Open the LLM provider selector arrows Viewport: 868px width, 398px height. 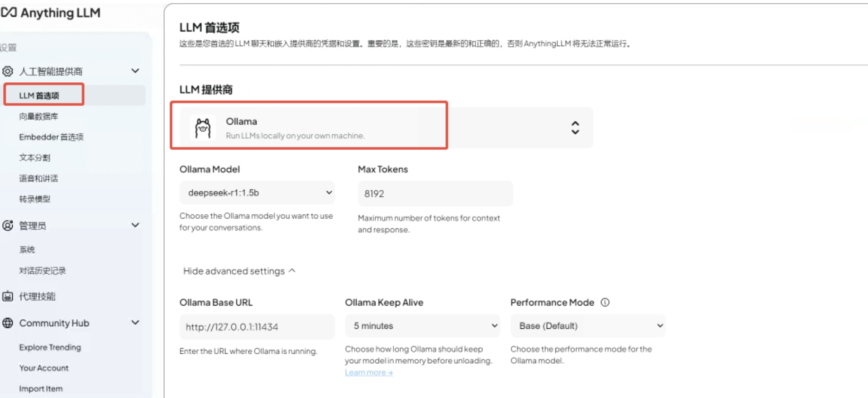click(x=575, y=128)
